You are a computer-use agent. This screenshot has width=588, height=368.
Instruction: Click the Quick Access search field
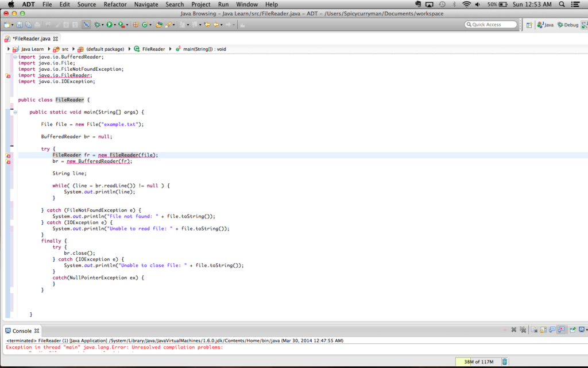490,24
